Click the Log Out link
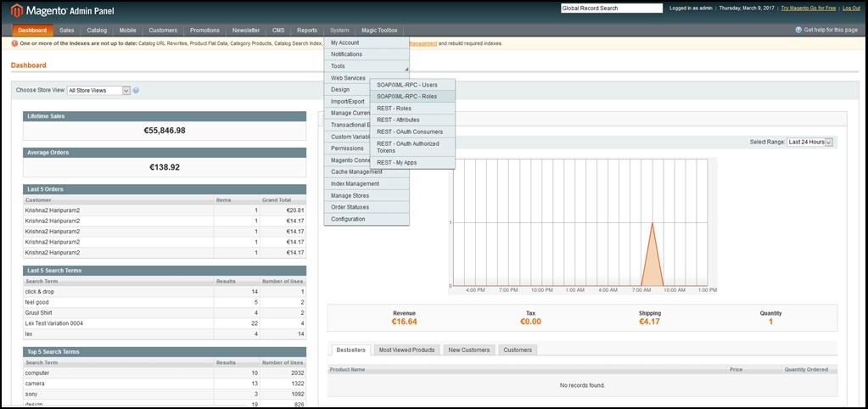This screenshot has width=868, height=409. [x=851, y=8]
